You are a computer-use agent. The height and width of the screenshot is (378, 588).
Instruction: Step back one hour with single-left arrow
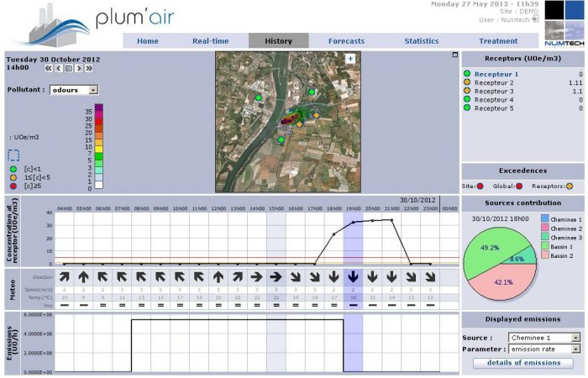pyautogui.click(x=59, y=68)
